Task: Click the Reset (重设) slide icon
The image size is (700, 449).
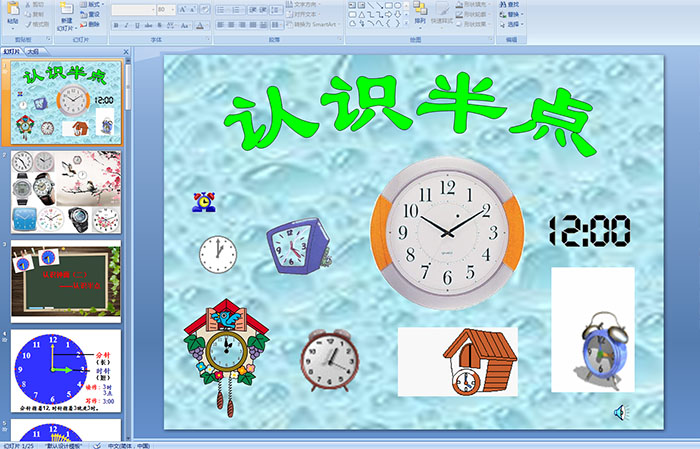Action: 83,14
